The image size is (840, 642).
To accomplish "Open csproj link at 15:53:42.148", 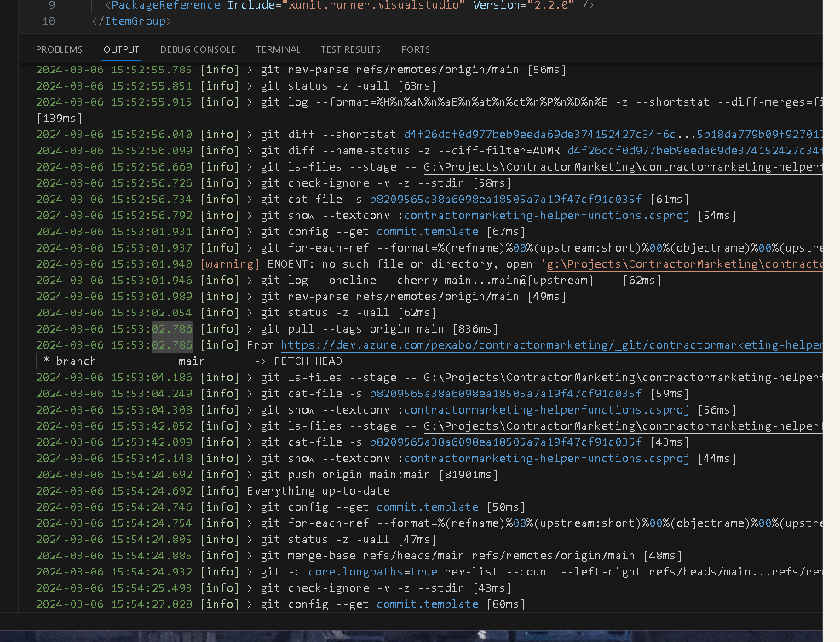I will coord(546,459).
